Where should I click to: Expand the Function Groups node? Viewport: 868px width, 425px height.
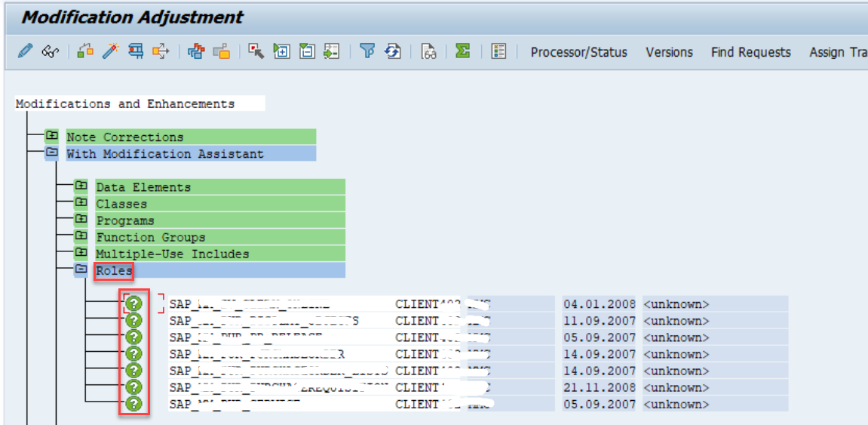(x=81, y=236)
